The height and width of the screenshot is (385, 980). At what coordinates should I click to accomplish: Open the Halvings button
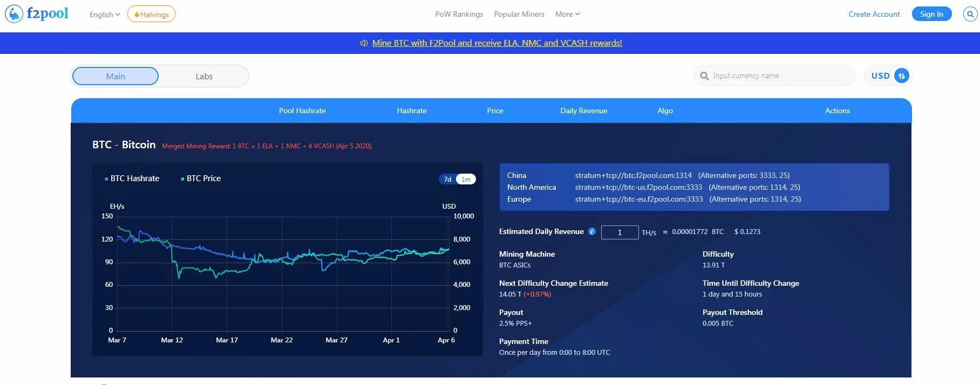pos(152,14)
